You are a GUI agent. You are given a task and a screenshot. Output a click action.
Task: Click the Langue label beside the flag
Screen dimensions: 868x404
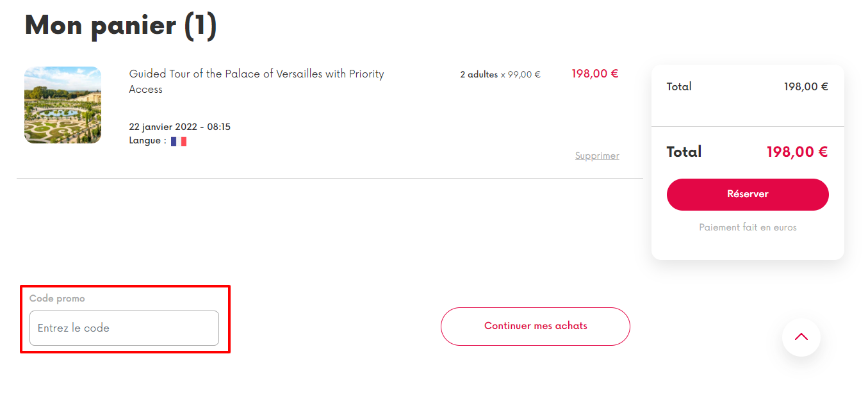[147, 140]
